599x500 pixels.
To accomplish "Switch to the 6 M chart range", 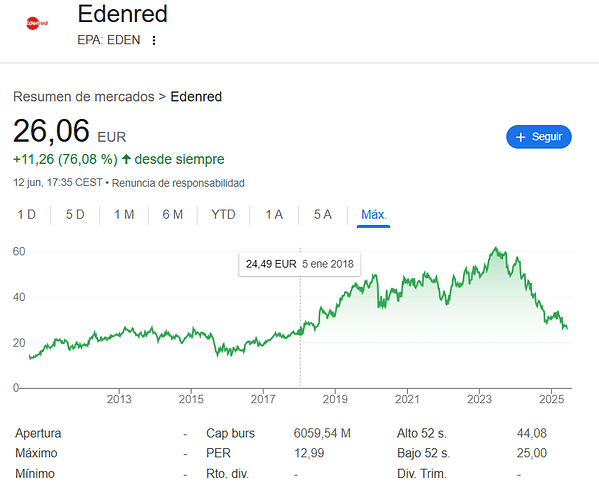I will coord(173,215).
